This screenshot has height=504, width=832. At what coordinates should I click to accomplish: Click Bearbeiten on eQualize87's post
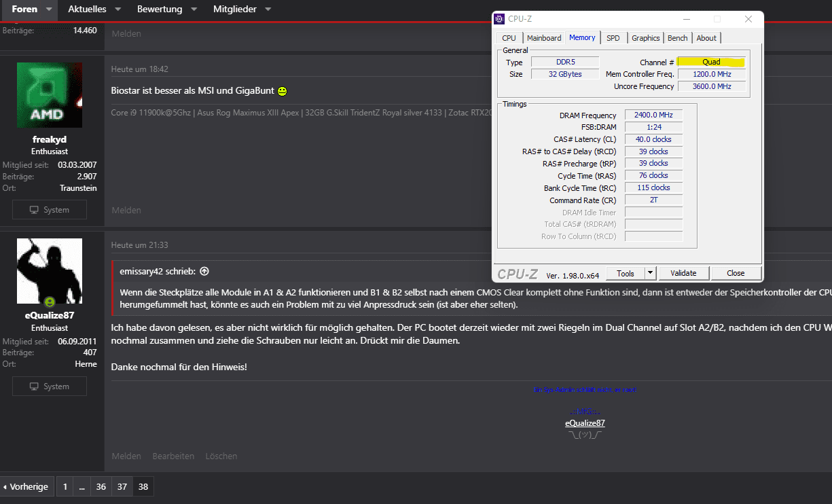pyautogui.click(x=173, y=456)
